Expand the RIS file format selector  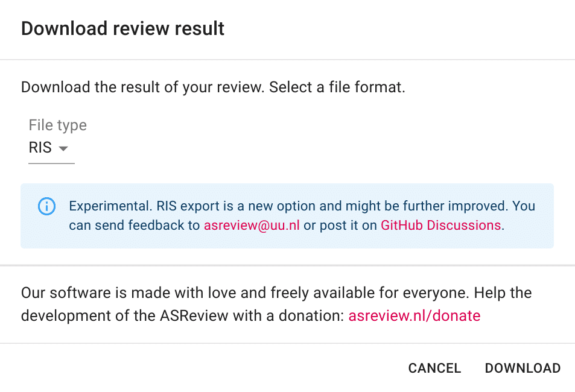(48, 147)
